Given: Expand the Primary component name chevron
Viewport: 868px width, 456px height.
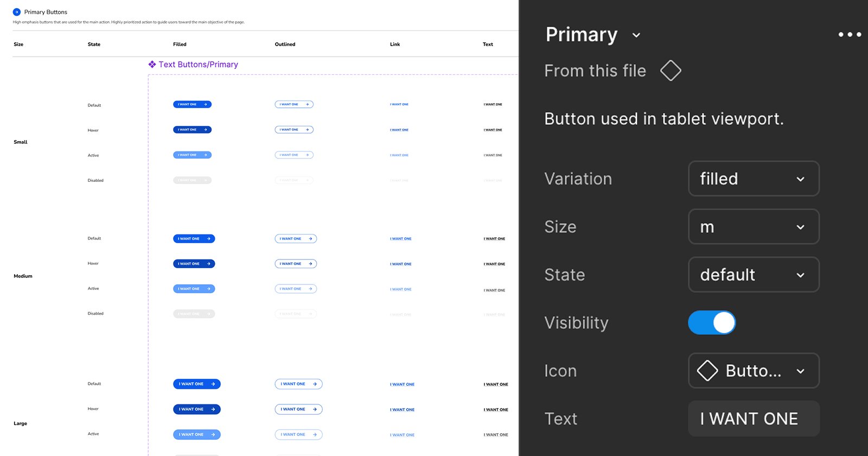Looking at the screenshot, I should click(x=636, y=35).
